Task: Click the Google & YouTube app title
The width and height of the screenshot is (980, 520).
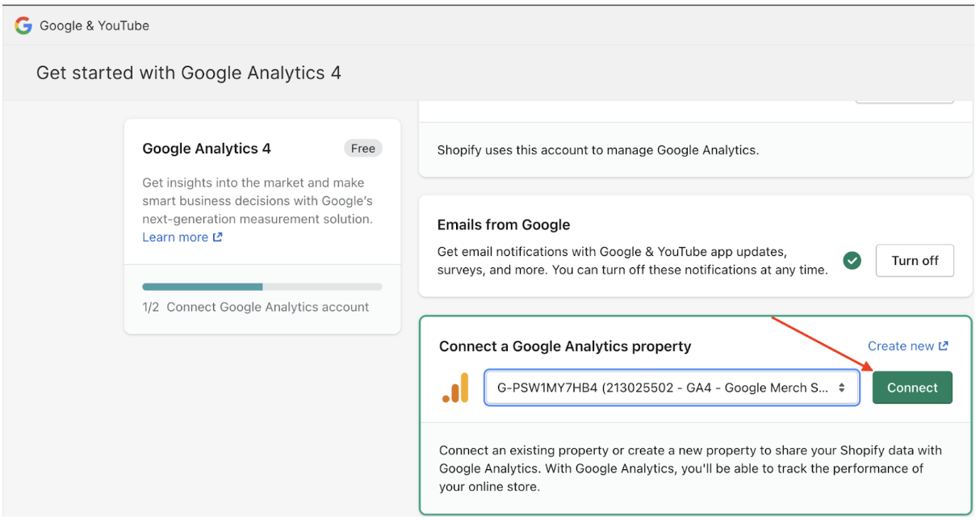Action: coord(94,26)
